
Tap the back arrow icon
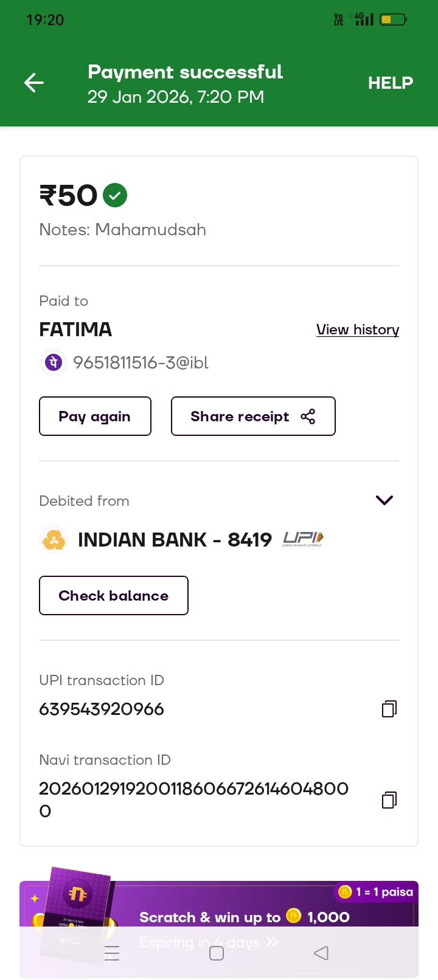[34, 83]
